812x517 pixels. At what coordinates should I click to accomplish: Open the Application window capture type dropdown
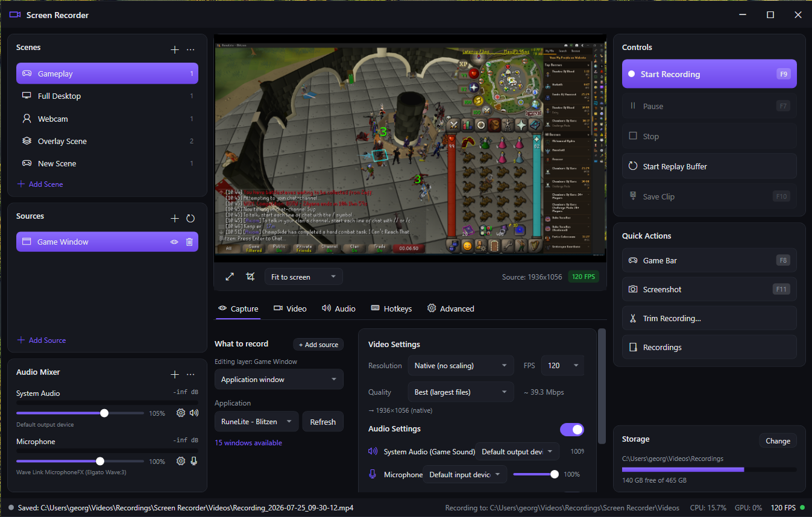(x=279, y=380)
